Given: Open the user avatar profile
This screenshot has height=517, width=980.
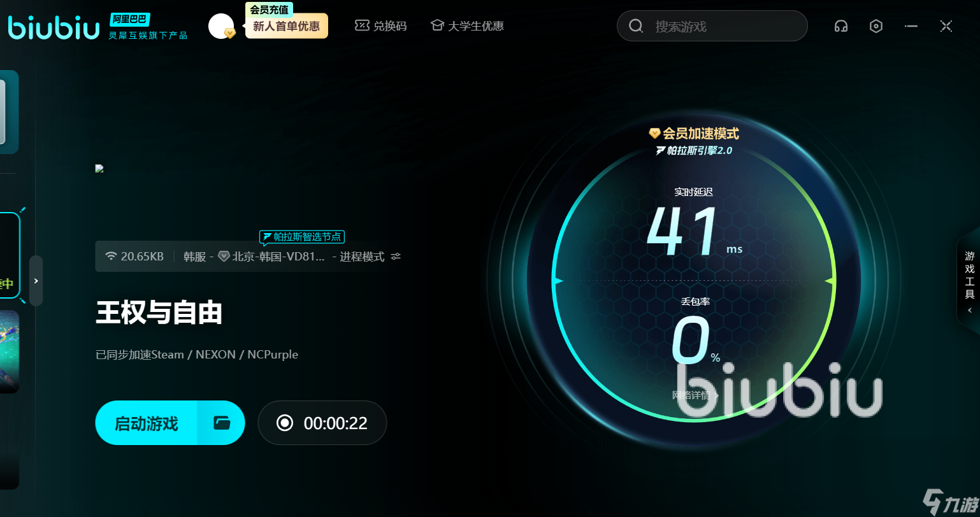Looking at the screenshot, I should click(x=221, y=26).
